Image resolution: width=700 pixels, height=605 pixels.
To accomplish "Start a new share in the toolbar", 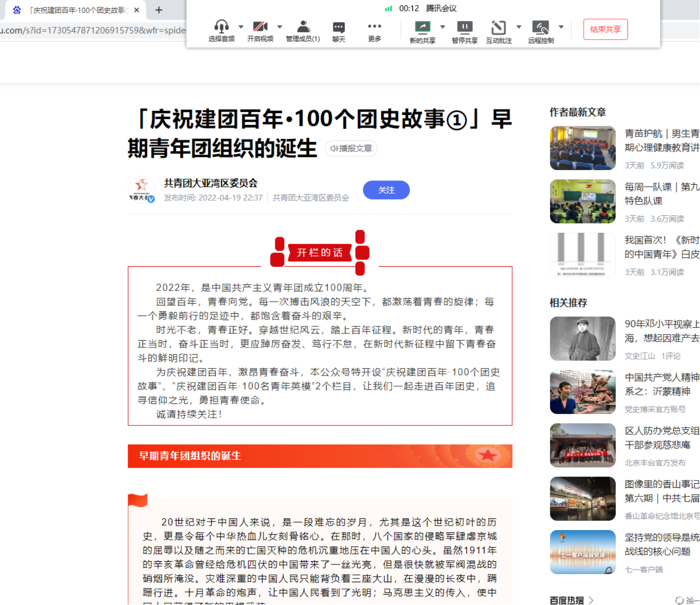I will pos(422,27).
